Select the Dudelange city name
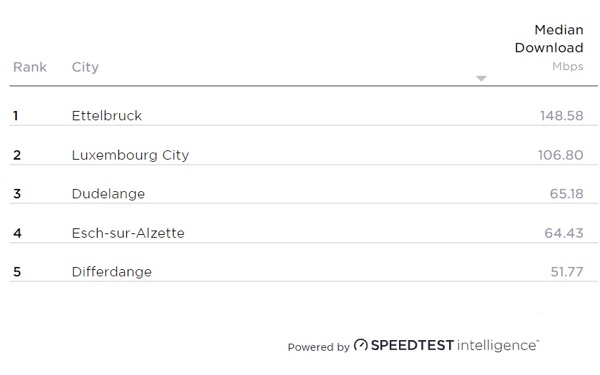The height and width of the screenshot is (375, 600). (108, 194)
